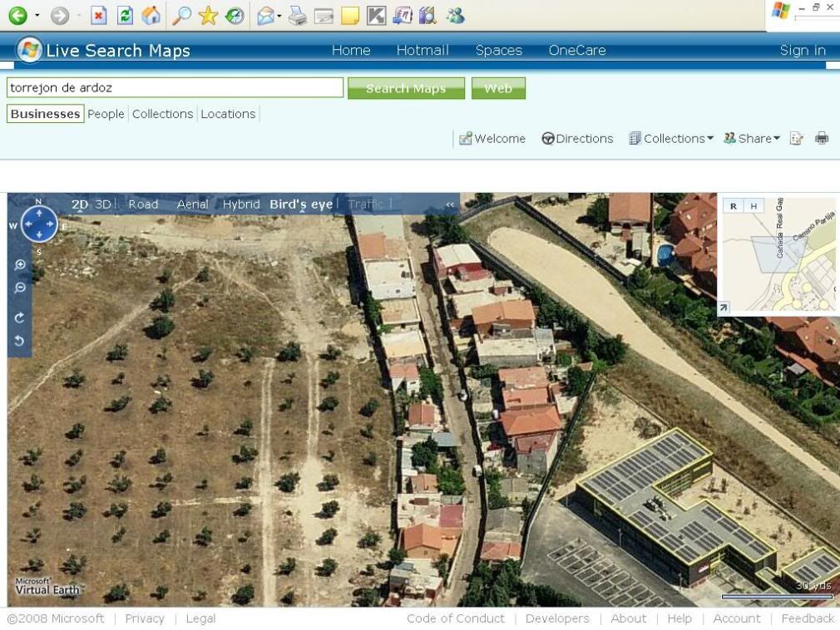
Task: Click the print icon beside Share
Action: 822,139
